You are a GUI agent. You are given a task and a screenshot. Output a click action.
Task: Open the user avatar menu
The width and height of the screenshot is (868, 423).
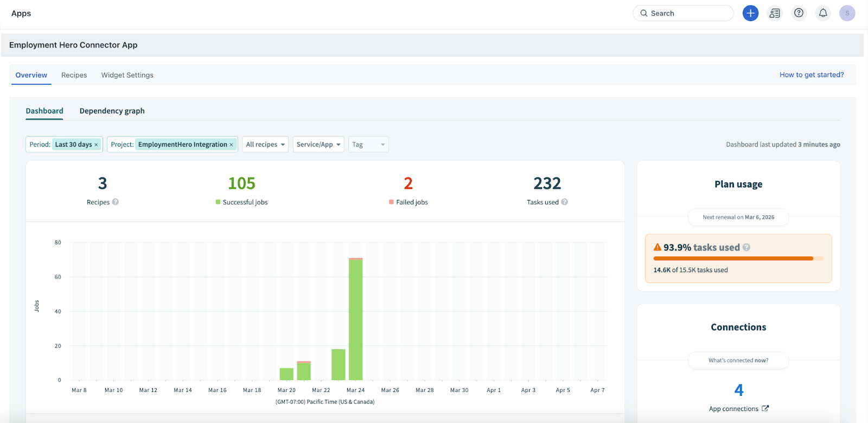[847, 13]
